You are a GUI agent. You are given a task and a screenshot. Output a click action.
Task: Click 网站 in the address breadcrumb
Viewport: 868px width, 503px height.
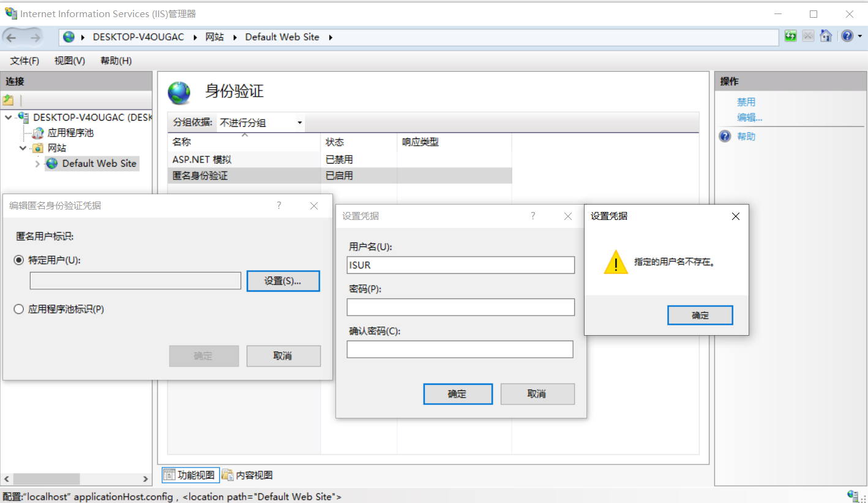215,37
